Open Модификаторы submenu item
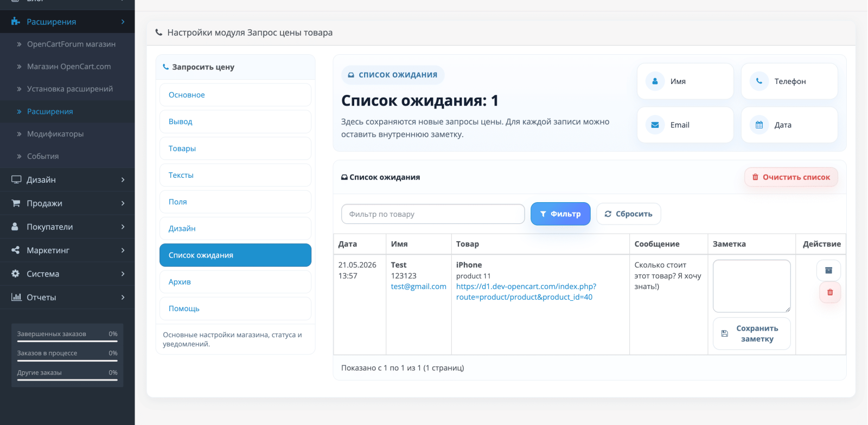Viewport: 868px width, 425px height. pyautogui.click(x=67, y=134)
